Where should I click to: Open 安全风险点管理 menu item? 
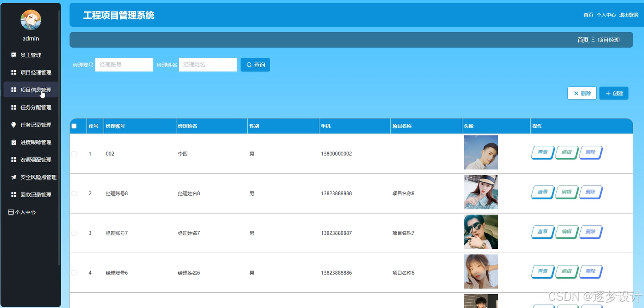coord(31,177)
